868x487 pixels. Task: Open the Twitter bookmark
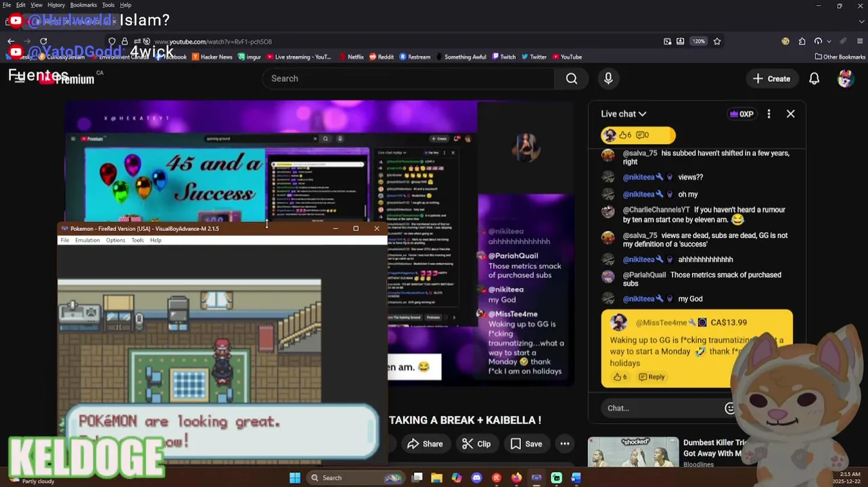click(533, 57)
